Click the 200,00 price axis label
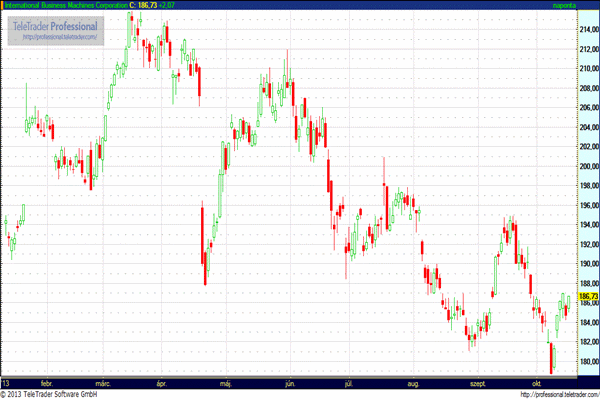Image resolution: width=600 pixels, height=400 pixels. click(x=588, y=166)
